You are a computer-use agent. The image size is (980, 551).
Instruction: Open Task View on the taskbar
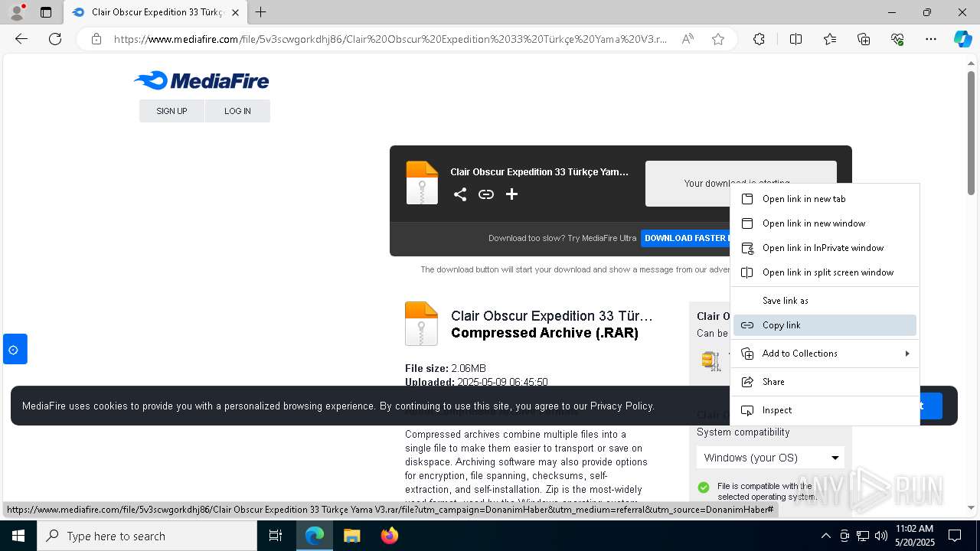click(x=276, y=536)
